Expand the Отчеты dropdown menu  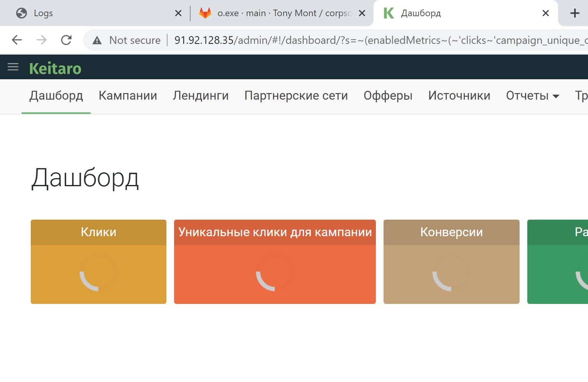point(532,95)
